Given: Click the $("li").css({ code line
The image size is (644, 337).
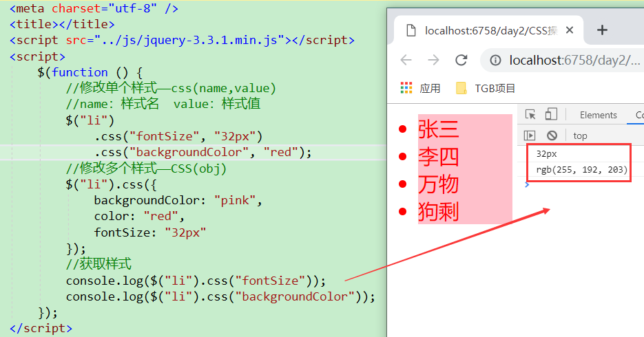Looking at the screenshot, I should point(111,184).
